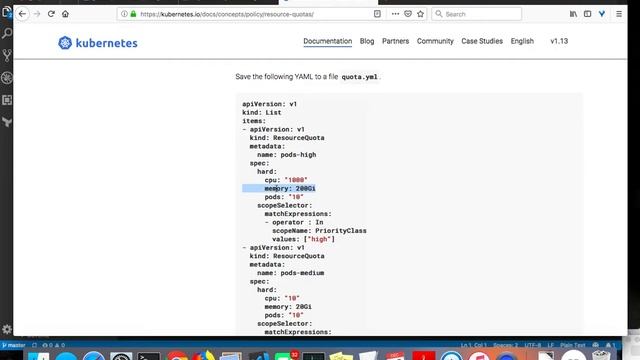Click the name: pods-high line
This screenshot has height=360, width=640.
pyautogui.click(x=287, y=155)
